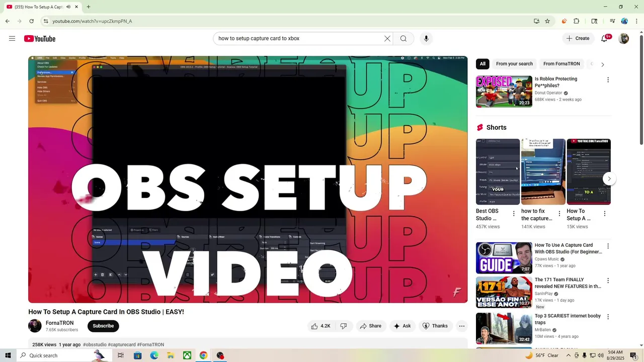644x362 pixels.
Task: Open options for How To Setup short
Action: pos(605,214)
